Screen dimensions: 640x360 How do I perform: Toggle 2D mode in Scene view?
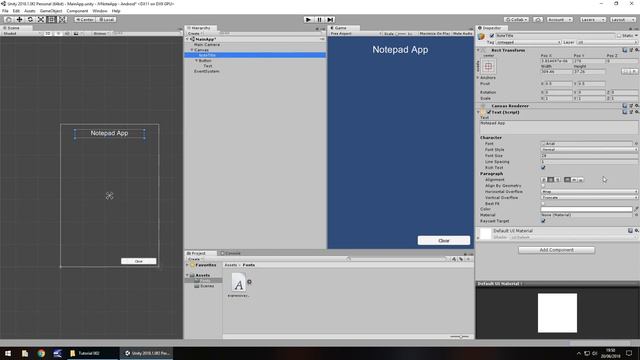coord(48,33)
